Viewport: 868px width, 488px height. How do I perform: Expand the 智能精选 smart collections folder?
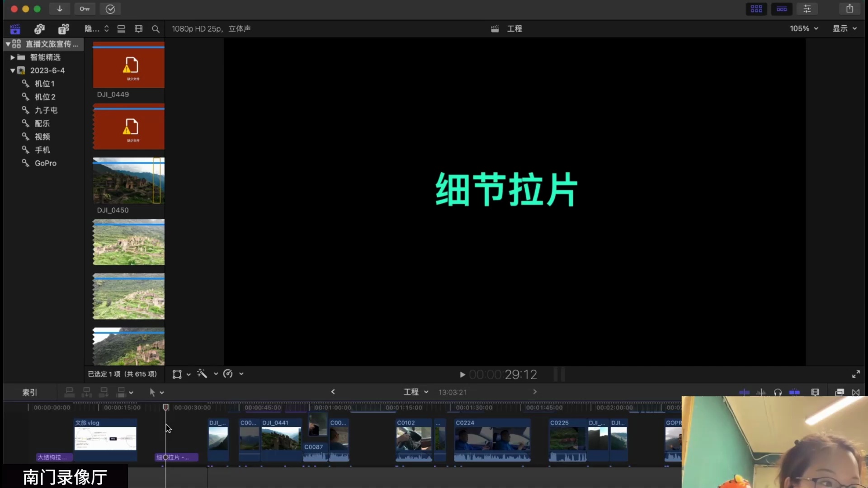coord(13,57)
